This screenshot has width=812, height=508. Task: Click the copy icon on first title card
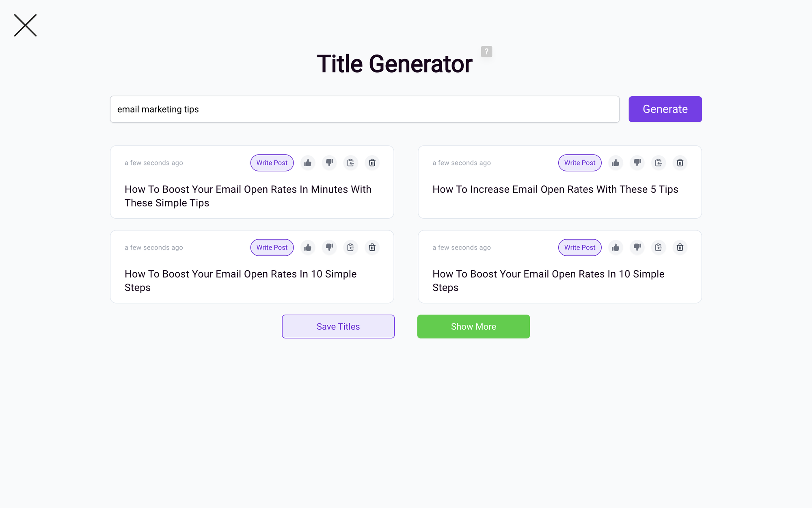click(x=351, y=163)
